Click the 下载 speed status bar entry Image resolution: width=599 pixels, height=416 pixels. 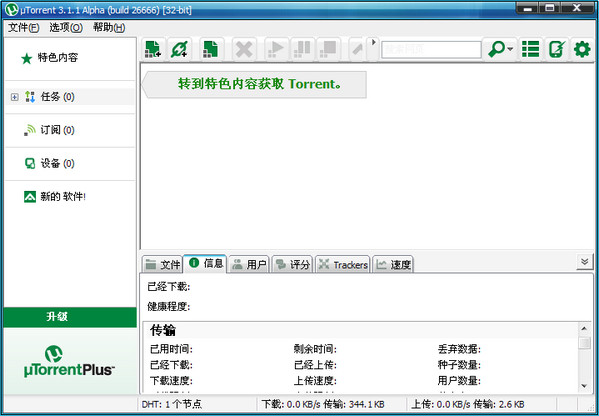(323, 404)
